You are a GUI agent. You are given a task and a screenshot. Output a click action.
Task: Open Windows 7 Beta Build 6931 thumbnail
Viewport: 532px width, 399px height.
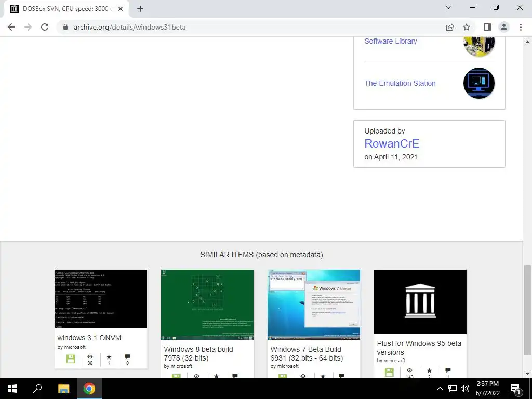click(x=314, y=304)
